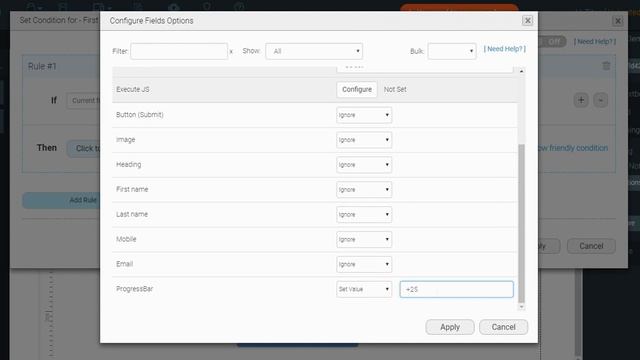640x360 pixels.
Task: Open the Bulk dropdown
Action: point(452,51)
